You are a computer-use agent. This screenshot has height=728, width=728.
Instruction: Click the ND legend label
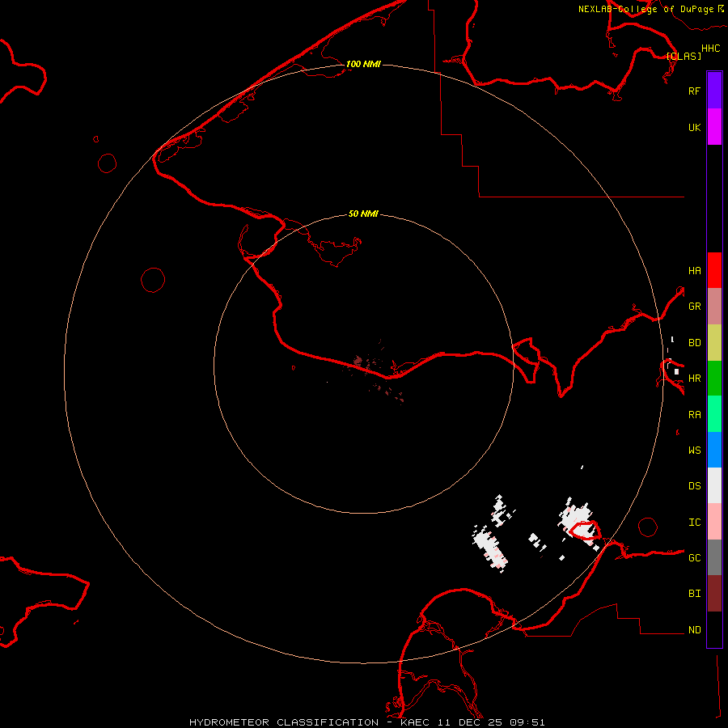(x=694, y=630)
